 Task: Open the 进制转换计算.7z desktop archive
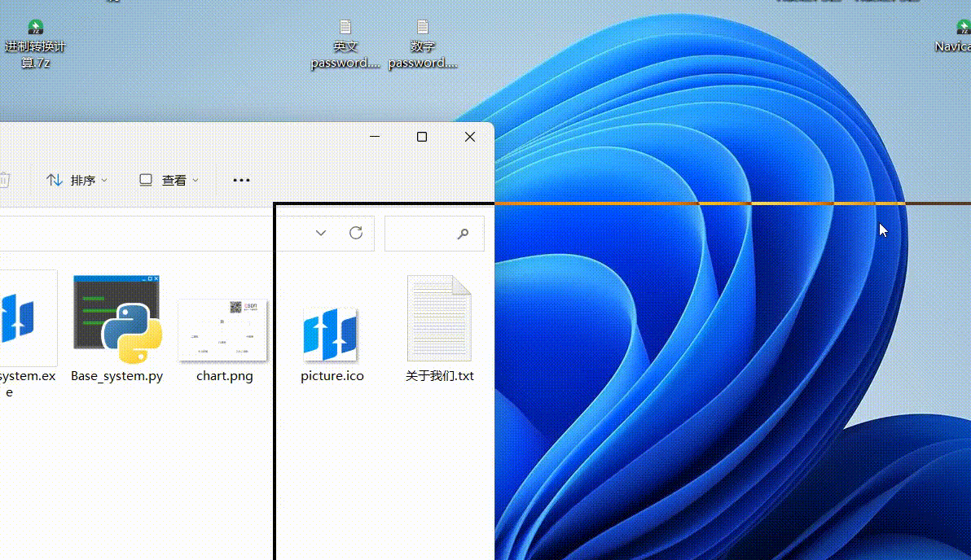[x=35, y=43]
